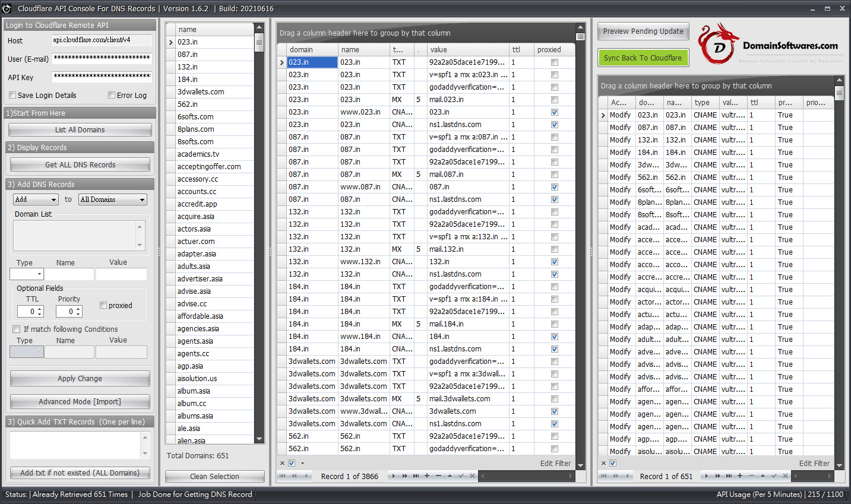Increase the TTL spinner value
851x504 pixels.
[x=40, y=309]
